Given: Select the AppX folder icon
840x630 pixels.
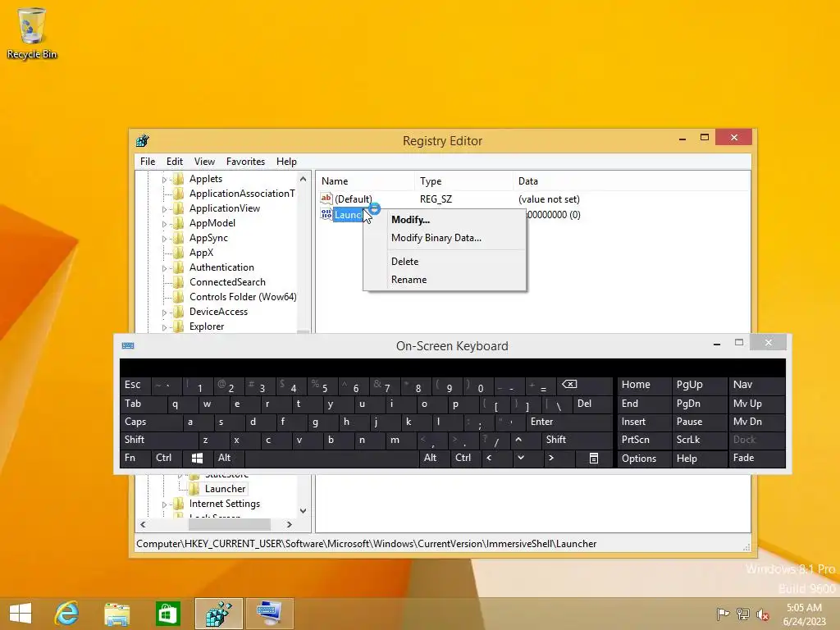Looking at the screenshot, I should click(x=179, y=253).
